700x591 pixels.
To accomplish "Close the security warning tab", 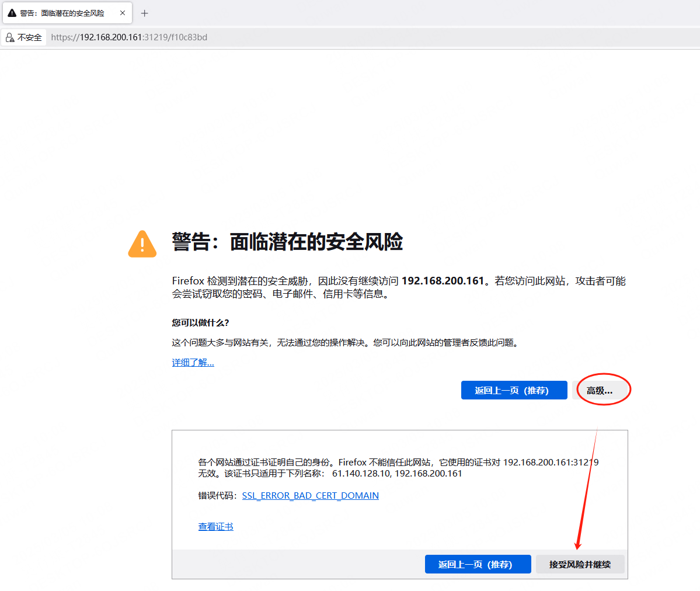I will (122, 12).
